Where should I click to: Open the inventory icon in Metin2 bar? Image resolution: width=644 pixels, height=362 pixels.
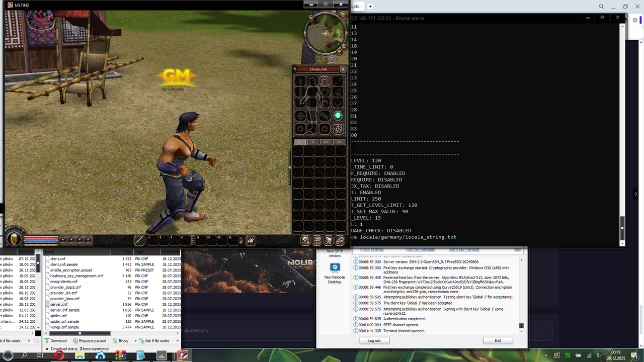[x=317, y=241]
